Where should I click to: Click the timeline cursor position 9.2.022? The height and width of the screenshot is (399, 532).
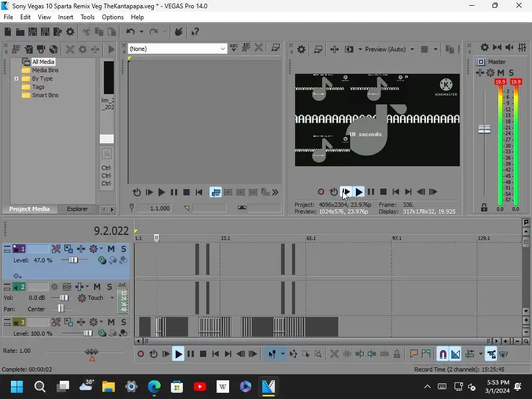111,231
